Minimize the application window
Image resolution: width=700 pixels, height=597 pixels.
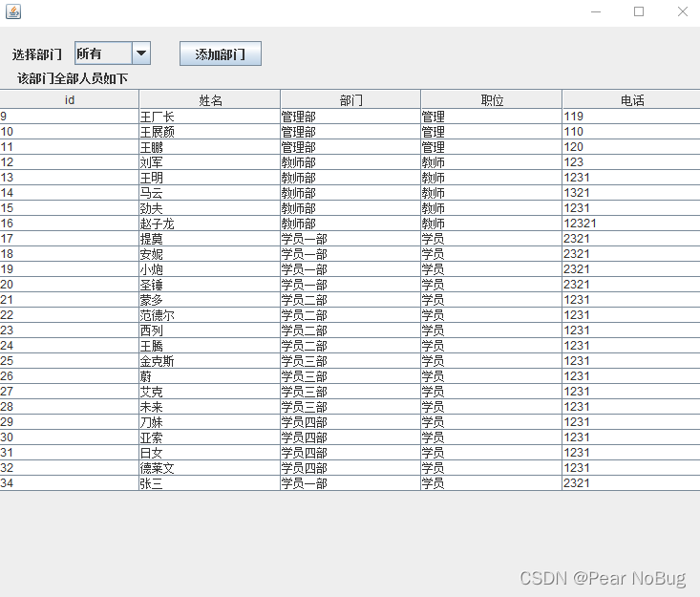[x=596, y=11]
